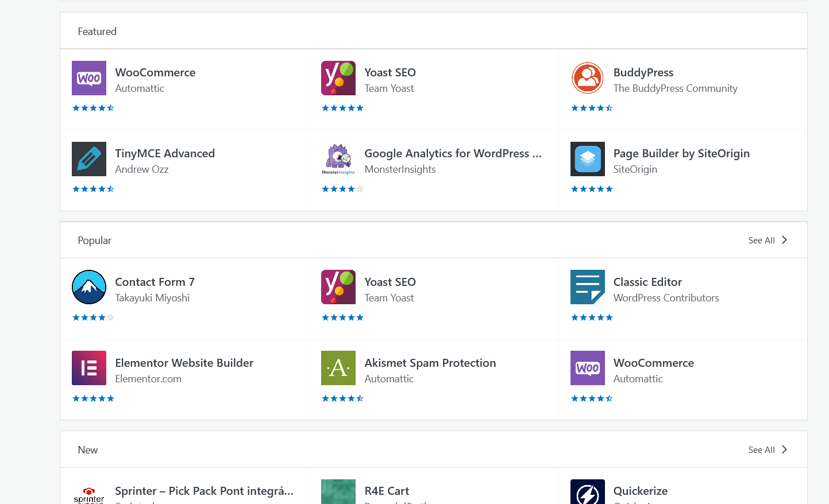Image resolution: width=829 pixels, height=504 pixels.
Task: Click Automattic author under Featured WooCommerce
Action: tap(140, 88)
